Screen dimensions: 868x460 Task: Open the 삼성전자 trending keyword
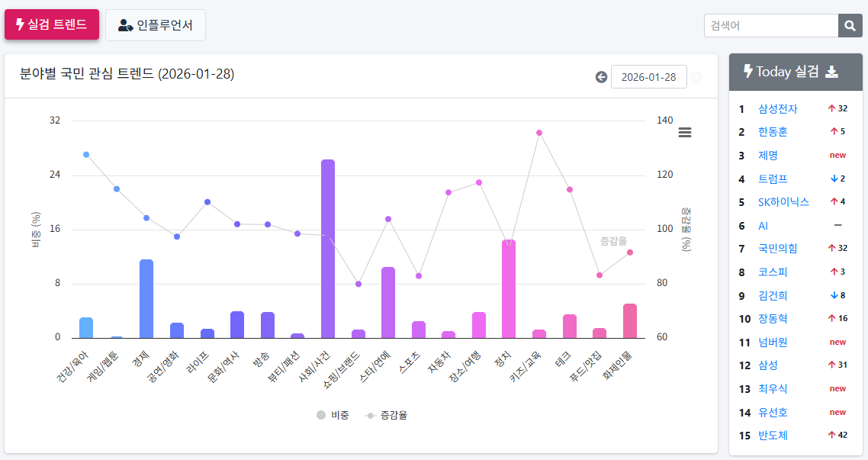click(777, 108)
